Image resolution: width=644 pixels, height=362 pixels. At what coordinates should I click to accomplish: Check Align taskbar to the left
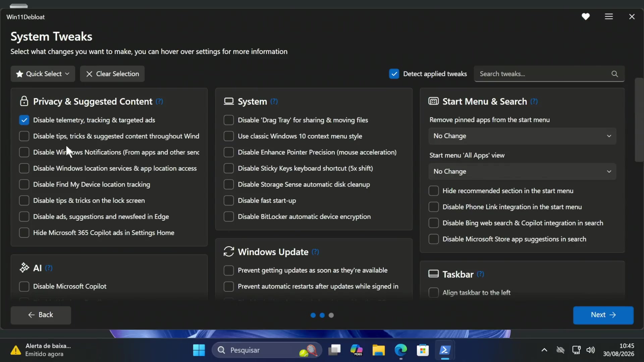(434, 293)
